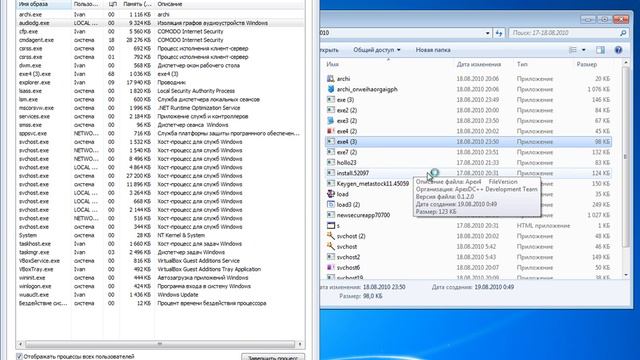640x360 pixels.
Task: Select the System process row
Action: coord(160,235)
